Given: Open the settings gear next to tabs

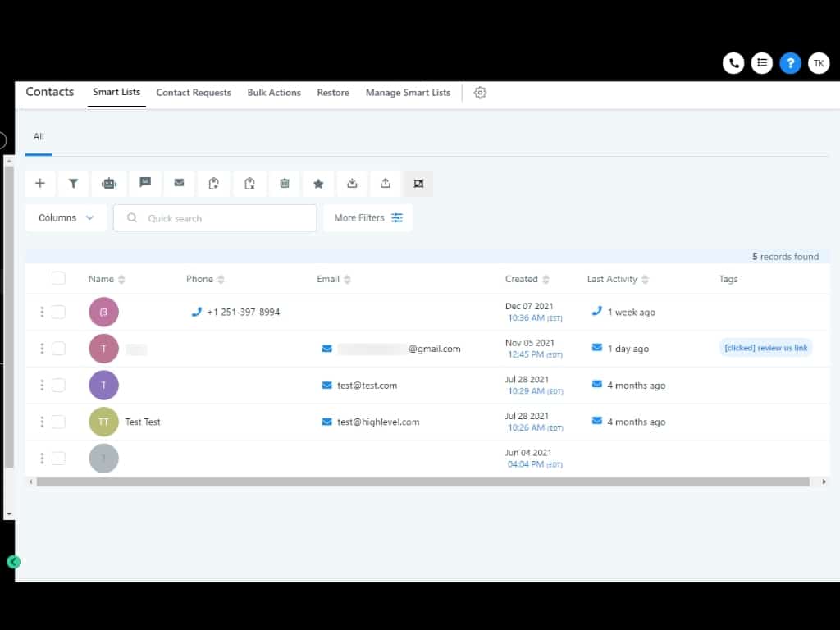Looking at the screenshot, I should pos(481,93).
